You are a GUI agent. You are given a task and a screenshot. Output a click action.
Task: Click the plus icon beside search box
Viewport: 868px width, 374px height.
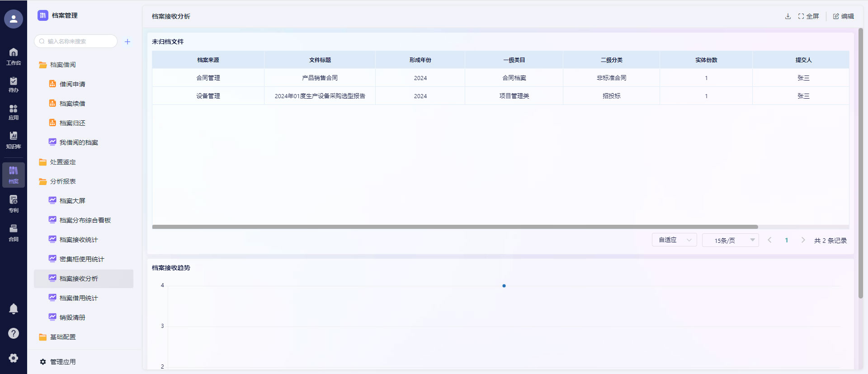[x=127, y=42]
